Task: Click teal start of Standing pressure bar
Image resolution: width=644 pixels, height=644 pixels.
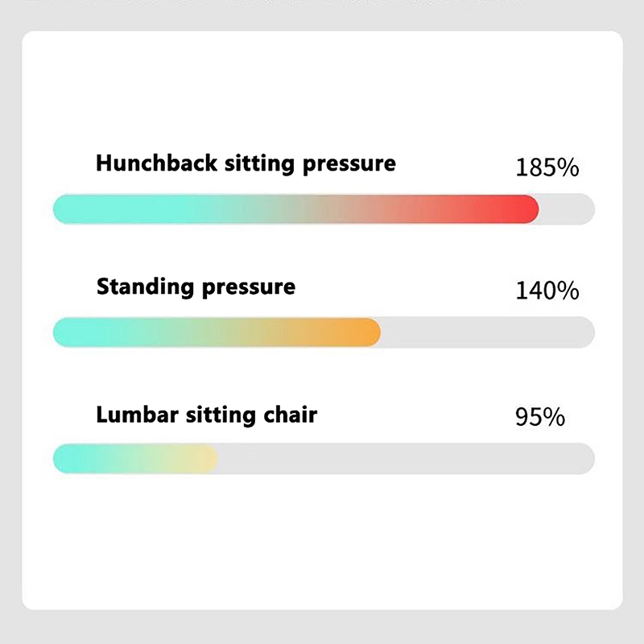Action: (x=72, y=332)
